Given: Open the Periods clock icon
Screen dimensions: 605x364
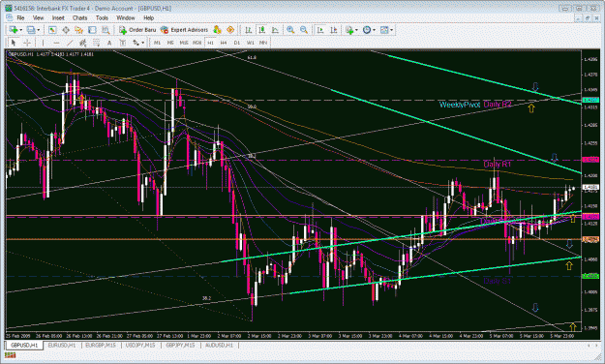Looking at the screenshot, I should tap(367, 30).
